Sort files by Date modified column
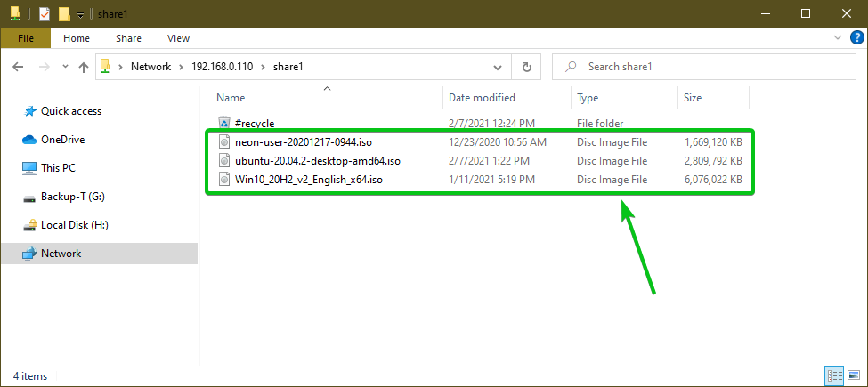The height and width of the screenshot is (387, 868). click(482, 98)
